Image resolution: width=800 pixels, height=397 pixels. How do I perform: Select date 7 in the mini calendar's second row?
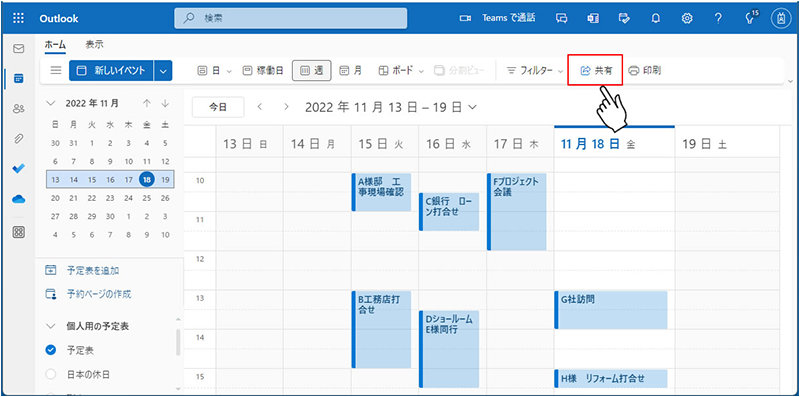73,161
